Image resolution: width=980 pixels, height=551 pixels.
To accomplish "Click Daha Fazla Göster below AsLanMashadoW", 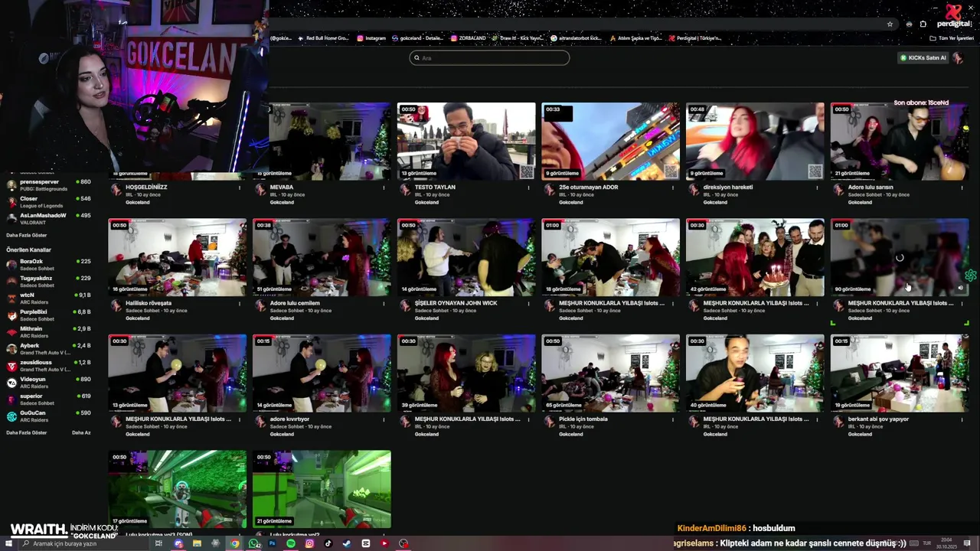I will pyautogui.click(x=27, y=236).
